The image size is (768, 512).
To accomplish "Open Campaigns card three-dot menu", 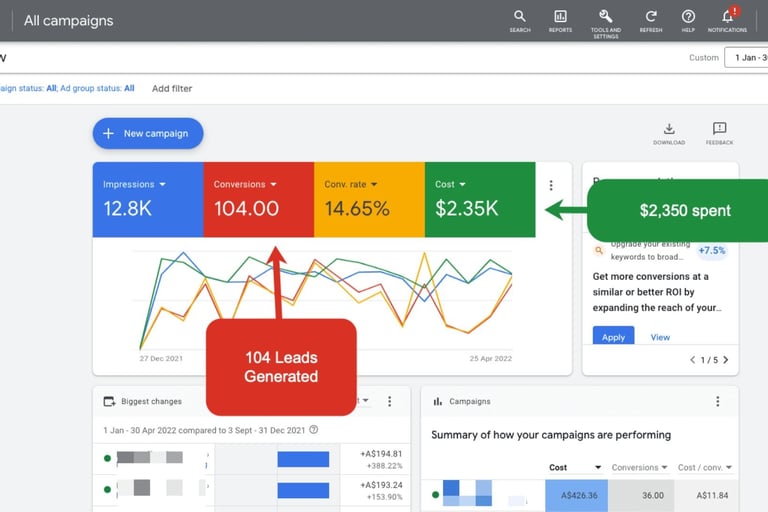I will [x=718, y=401].
